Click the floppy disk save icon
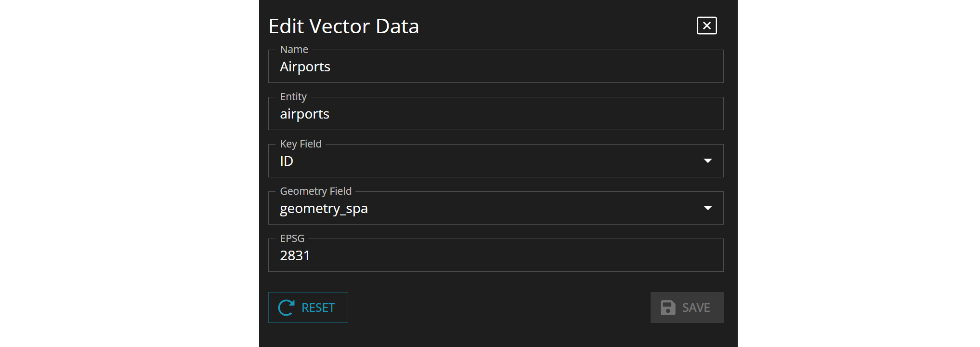 [x=667, y=307]
